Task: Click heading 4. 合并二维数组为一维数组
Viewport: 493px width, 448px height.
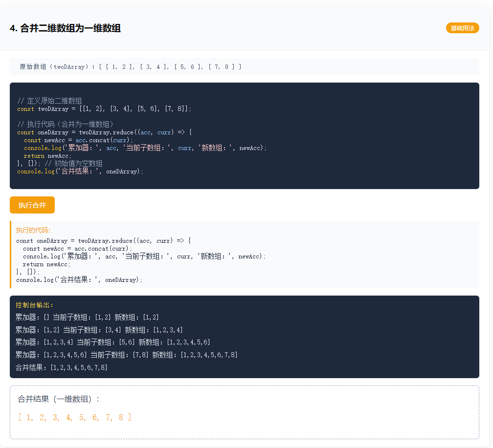Action: coord(66,28)
